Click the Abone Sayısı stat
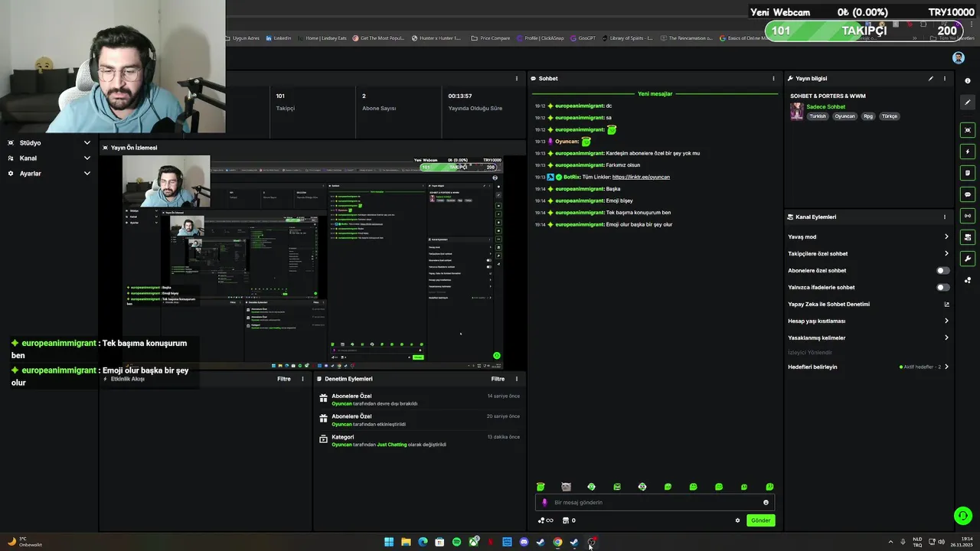This screenshot has height=551, width=980. click(x=379, y=102)
